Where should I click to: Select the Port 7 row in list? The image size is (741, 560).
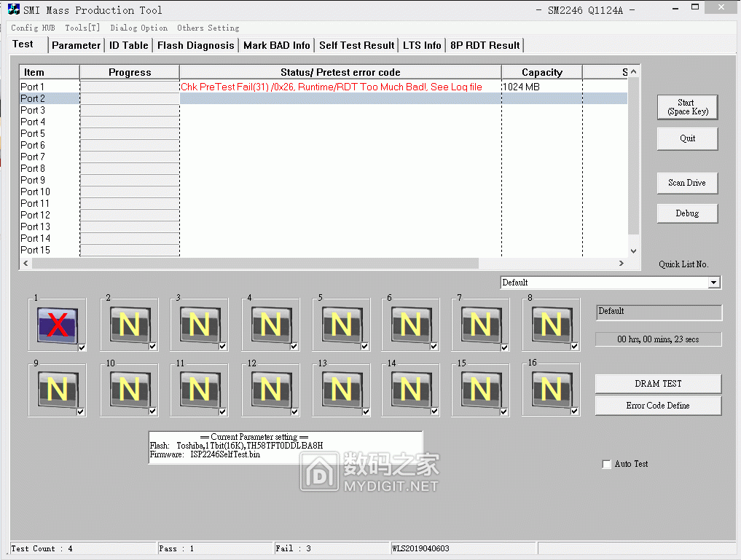33,157
